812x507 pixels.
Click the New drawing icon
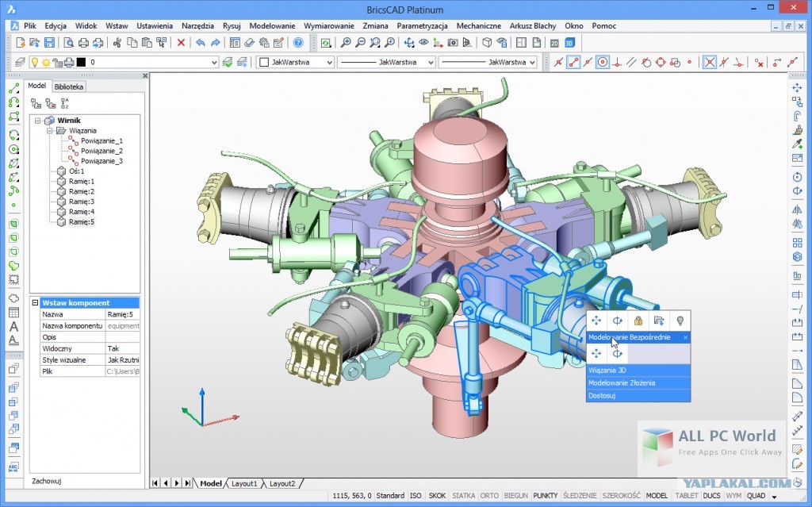point(20,43)
